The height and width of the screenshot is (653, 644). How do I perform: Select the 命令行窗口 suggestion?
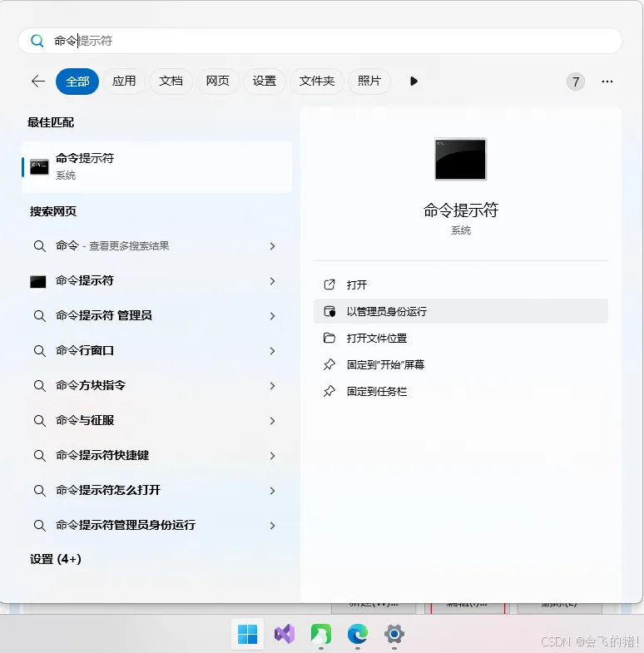pyautogui.click(x=156, y=351)
